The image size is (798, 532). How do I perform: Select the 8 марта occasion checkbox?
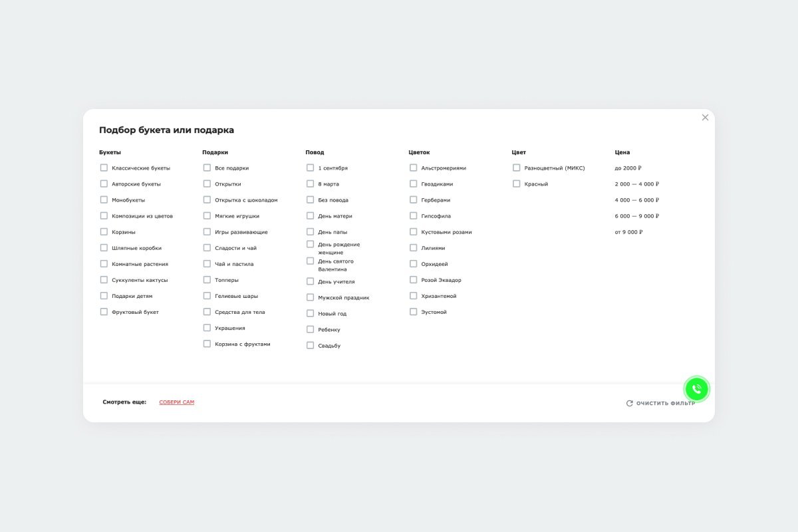pyautogui.click(x=310, y=184)
